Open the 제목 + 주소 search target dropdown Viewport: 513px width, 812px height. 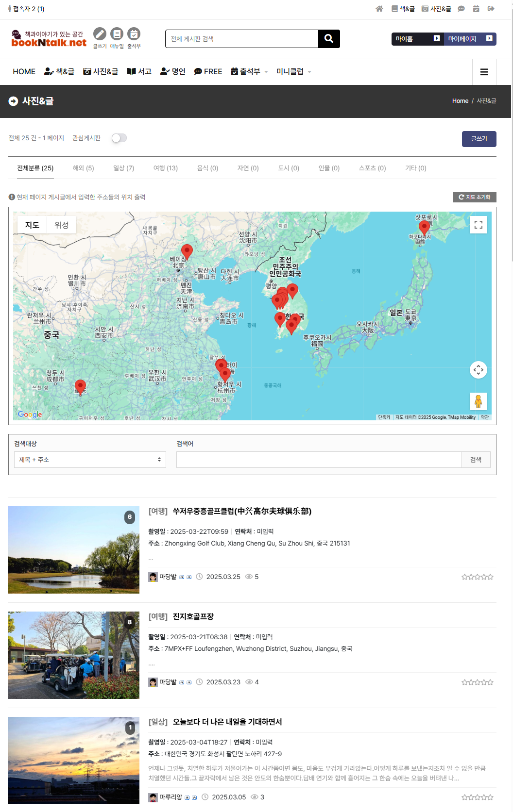click(x=90, y=460)
